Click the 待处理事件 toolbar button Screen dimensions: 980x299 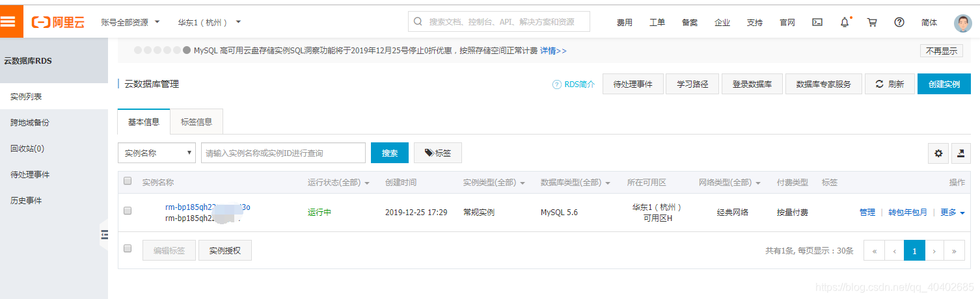[633, 84]
